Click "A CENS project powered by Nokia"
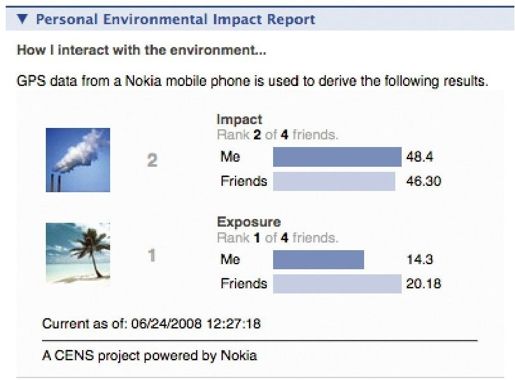Viewport: 515px width, 380px height. (x=149, y=356)
